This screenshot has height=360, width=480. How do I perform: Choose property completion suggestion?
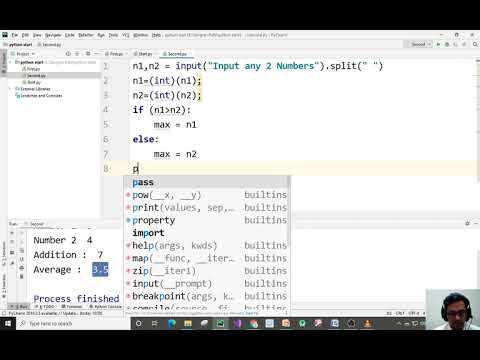(x=206, y=220)
